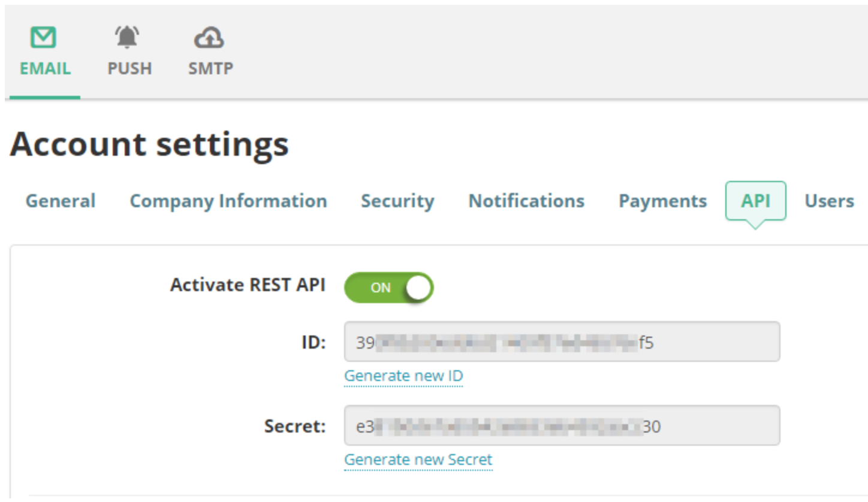Click the Generate new ID link
Viewport: 868px width, 502px height.
click(403, 376)
